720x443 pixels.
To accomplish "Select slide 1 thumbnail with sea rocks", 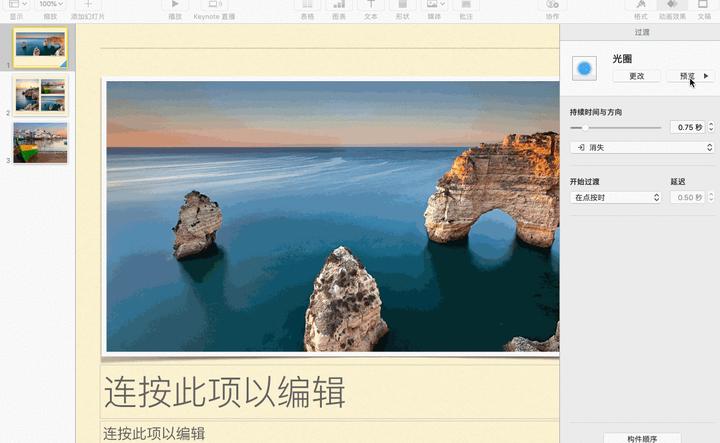I will coord(40,48).
